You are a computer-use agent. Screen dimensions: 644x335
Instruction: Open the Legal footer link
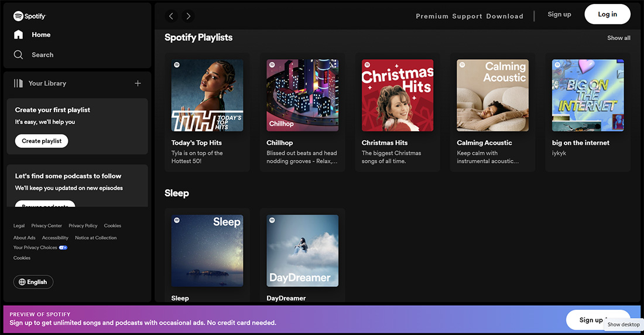(x=19, y=225)
